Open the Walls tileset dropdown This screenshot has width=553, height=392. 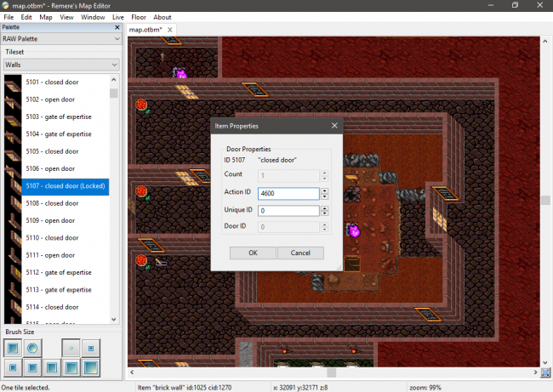click(x=61, y=65)
